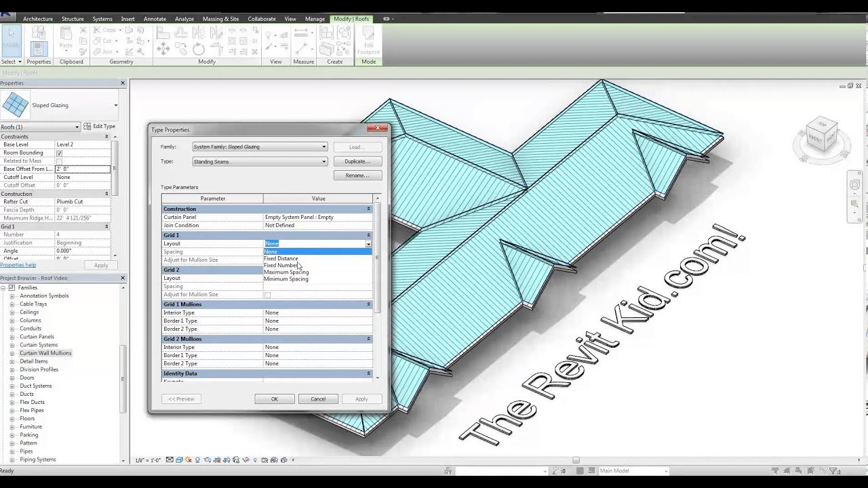Check Adjust for Mullion Size under Grid 2
The image size is (868, 488).
tap(268, 294)
